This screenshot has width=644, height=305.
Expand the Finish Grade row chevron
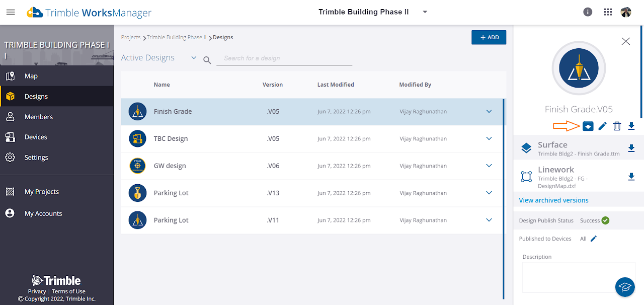click(x=489, y=111)
